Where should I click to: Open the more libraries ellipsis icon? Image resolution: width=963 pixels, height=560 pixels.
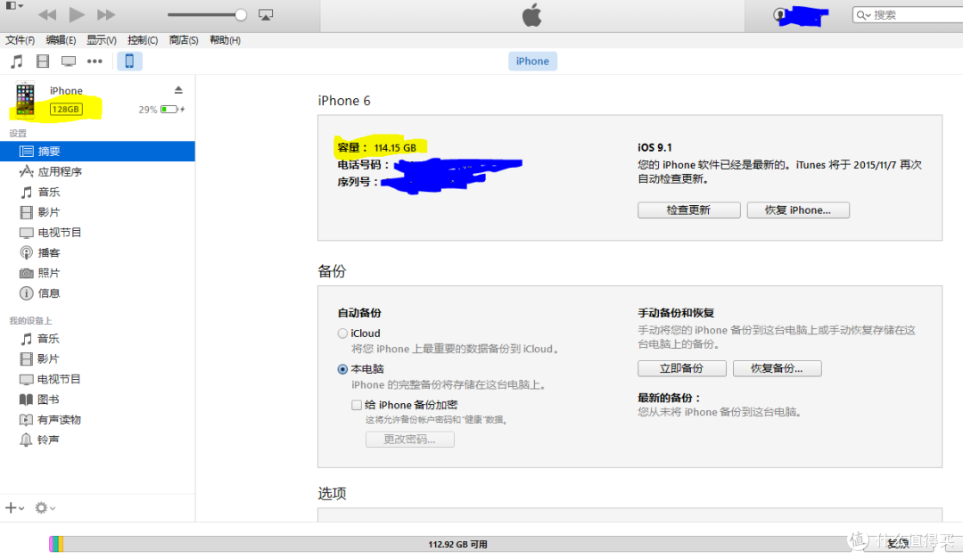pyautogui.click(x=95, y=61)
